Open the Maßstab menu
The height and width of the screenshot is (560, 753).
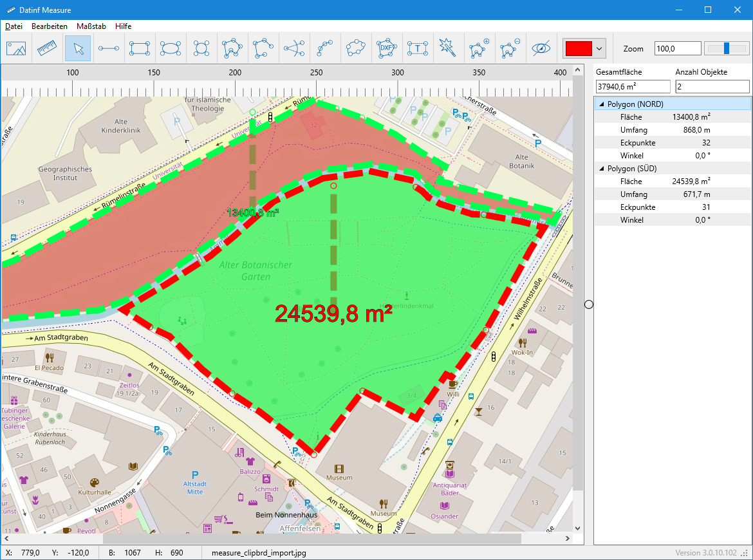(x=91, y=26)
